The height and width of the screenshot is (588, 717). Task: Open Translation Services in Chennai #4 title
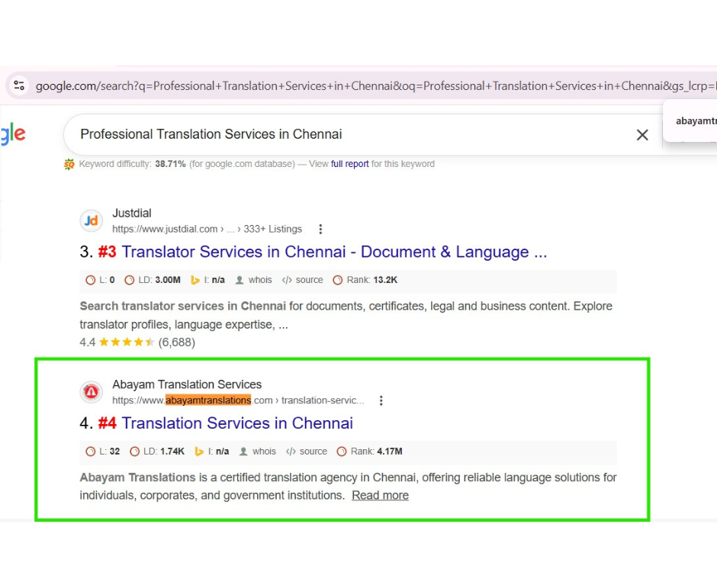[x=237, y=423]
